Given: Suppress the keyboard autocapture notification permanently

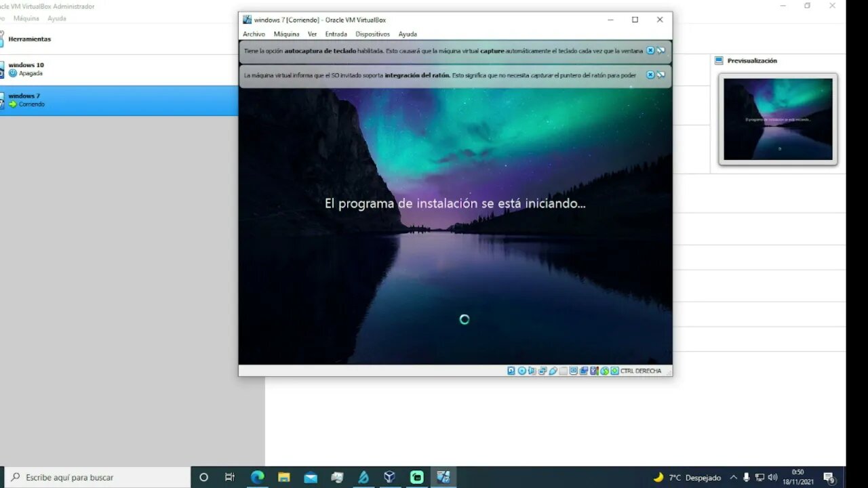Looking at the screenshot, I should click(660, 51).
